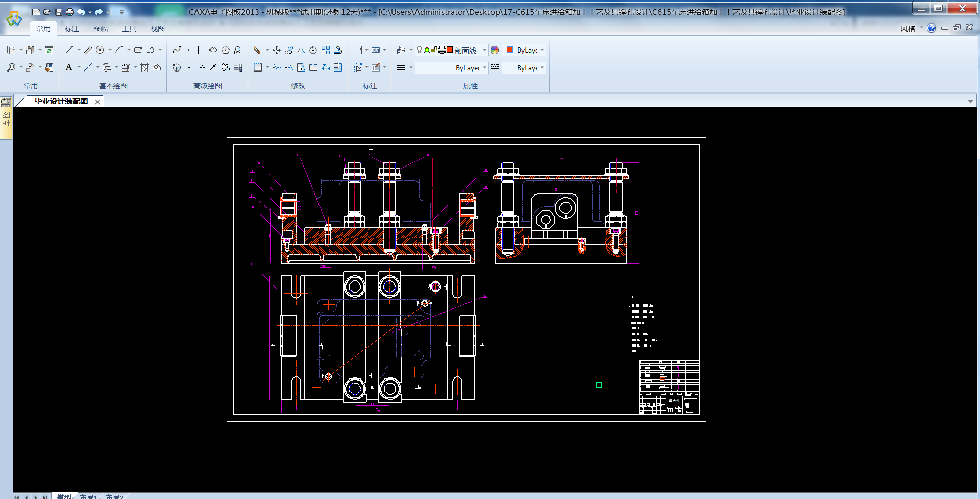Click Save in the quick access toolbar
980x499 pixels.
click(58, 12)
